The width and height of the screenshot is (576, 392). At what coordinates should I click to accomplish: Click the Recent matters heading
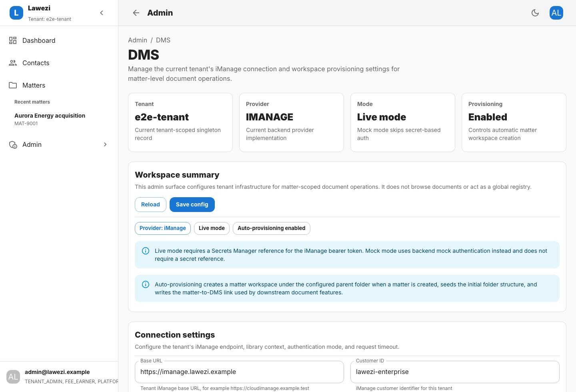[32, 102]
